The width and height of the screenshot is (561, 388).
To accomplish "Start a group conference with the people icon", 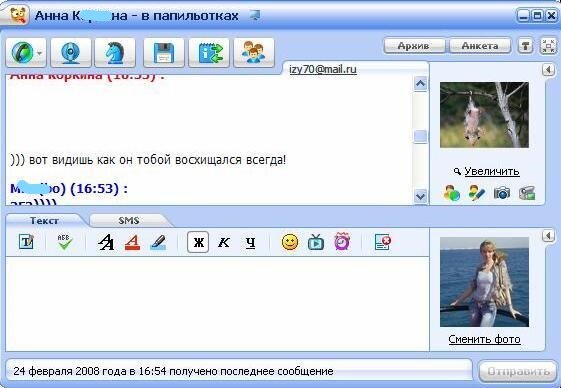I will click(254, 53).
